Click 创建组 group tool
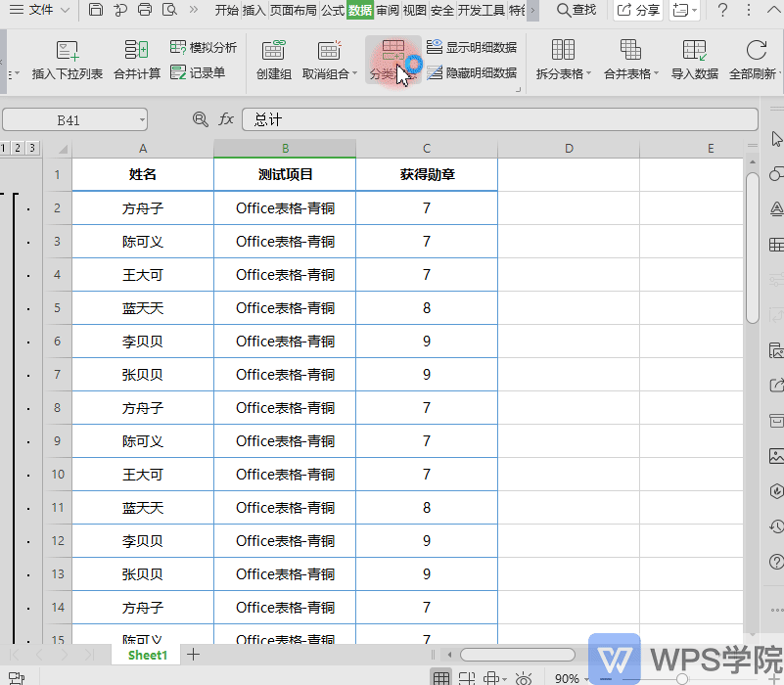 coord(273,61)
